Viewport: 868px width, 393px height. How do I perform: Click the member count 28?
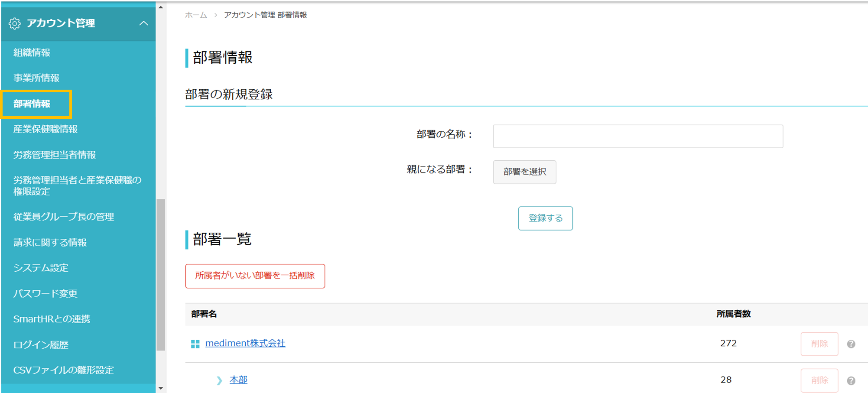726,380
